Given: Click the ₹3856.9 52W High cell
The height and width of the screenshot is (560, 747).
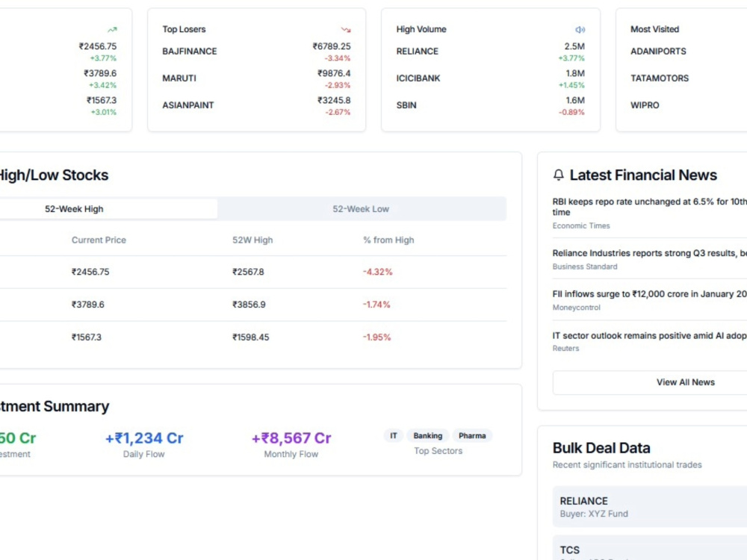Looking at the screenshot, I should [x=249, y=305].
